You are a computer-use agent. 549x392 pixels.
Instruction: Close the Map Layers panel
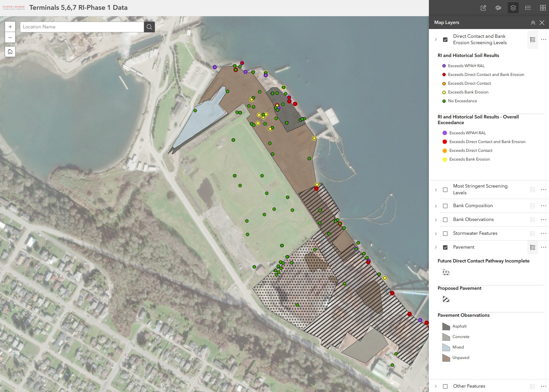pyautogui.click(x=542, y=23)
